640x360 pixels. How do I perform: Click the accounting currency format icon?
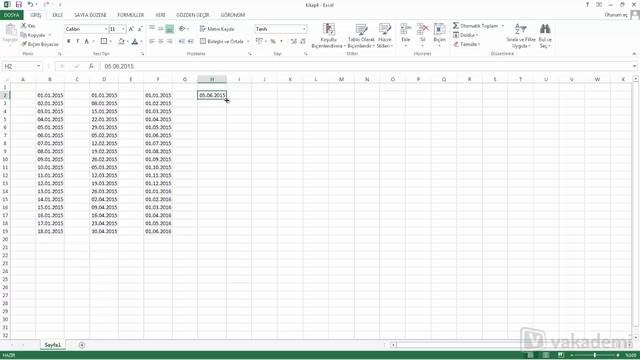tap(259, 41)
